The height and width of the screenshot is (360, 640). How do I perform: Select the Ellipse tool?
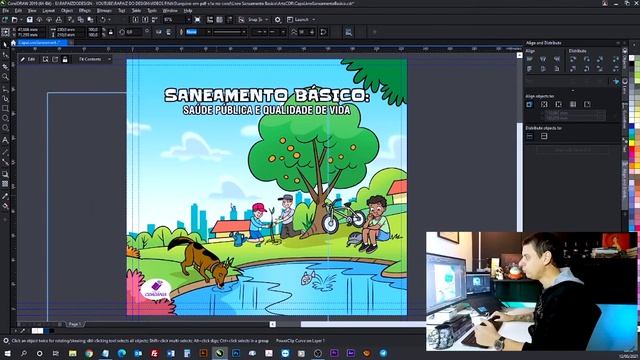[x=5, y=118]
